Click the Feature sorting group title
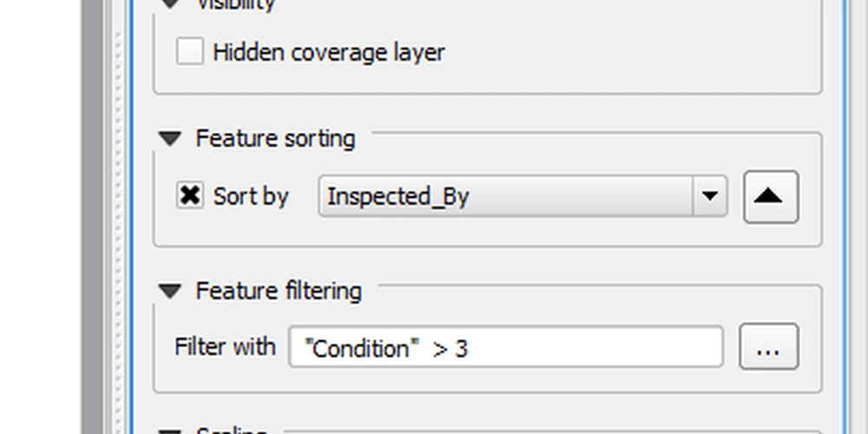 [x=275, y=138]
